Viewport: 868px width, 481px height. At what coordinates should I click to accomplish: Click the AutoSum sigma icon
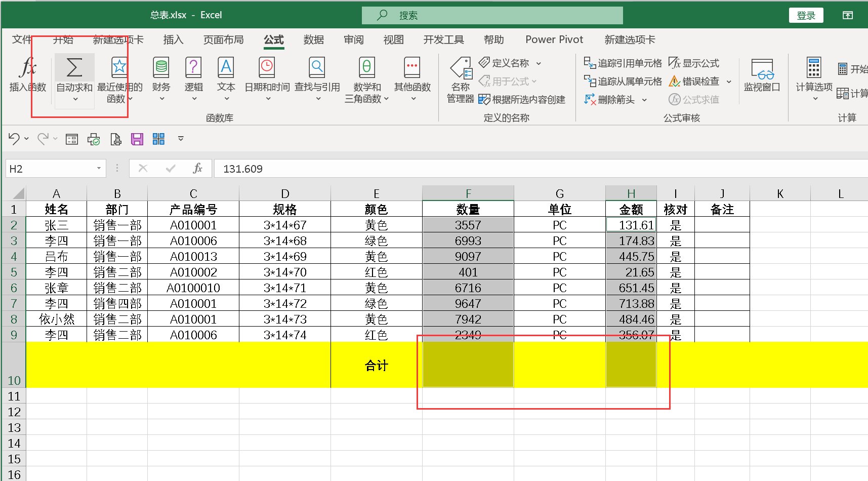pos(74,67)
